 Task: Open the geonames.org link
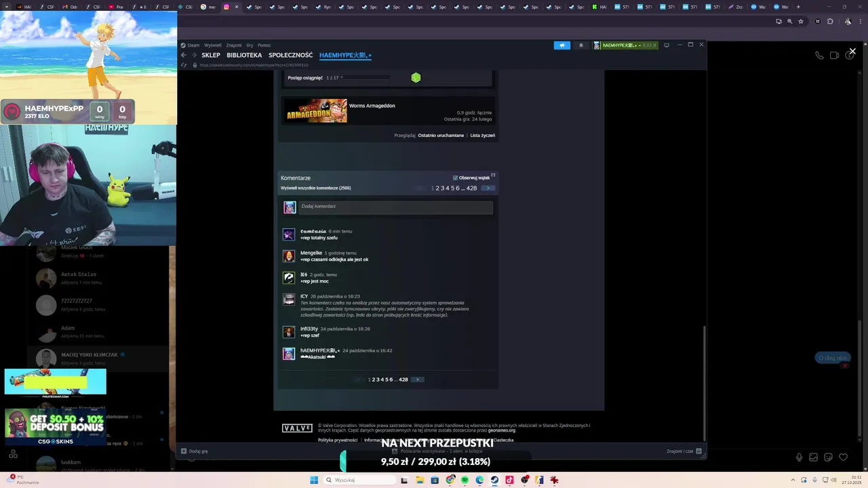pos(502,430)
